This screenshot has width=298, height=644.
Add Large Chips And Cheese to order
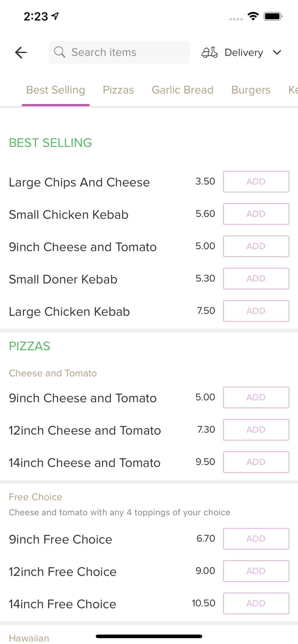pos(256,182)
